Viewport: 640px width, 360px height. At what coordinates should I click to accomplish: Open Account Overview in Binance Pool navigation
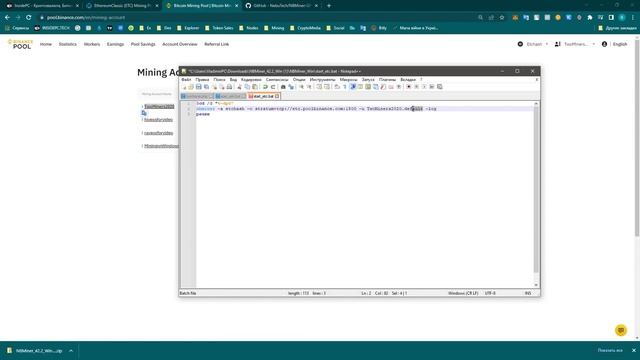pos(180,44)
